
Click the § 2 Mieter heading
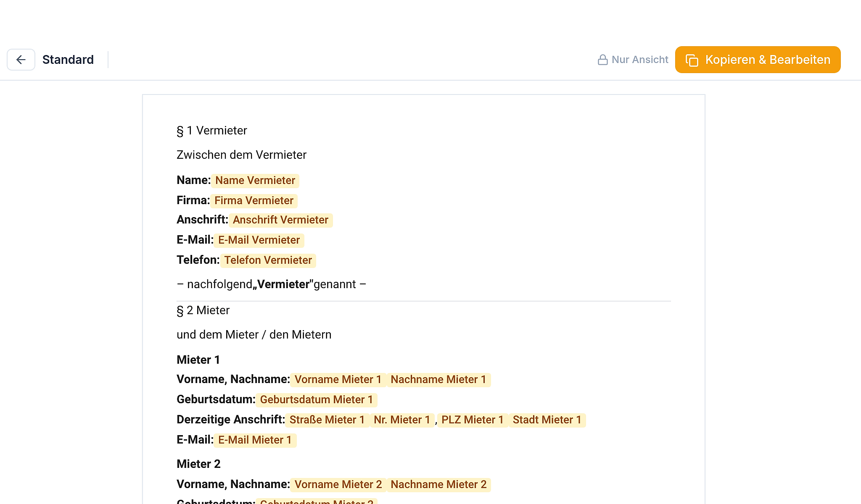203,310
